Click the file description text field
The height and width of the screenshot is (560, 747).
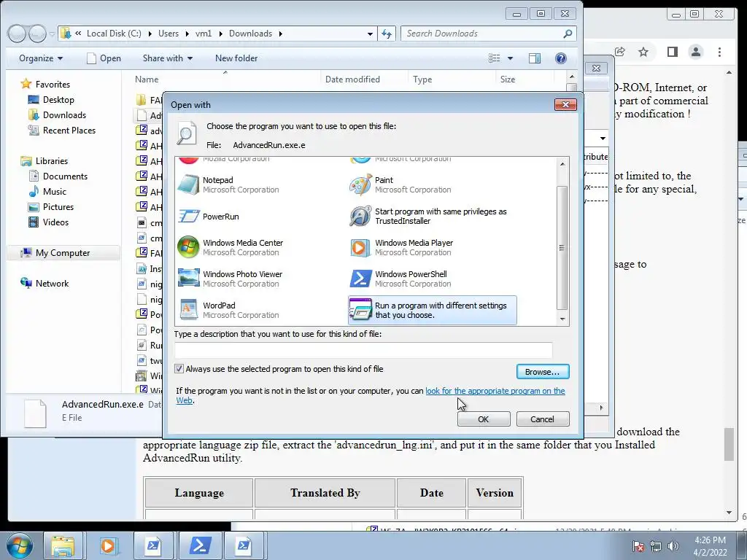(363, 351)
